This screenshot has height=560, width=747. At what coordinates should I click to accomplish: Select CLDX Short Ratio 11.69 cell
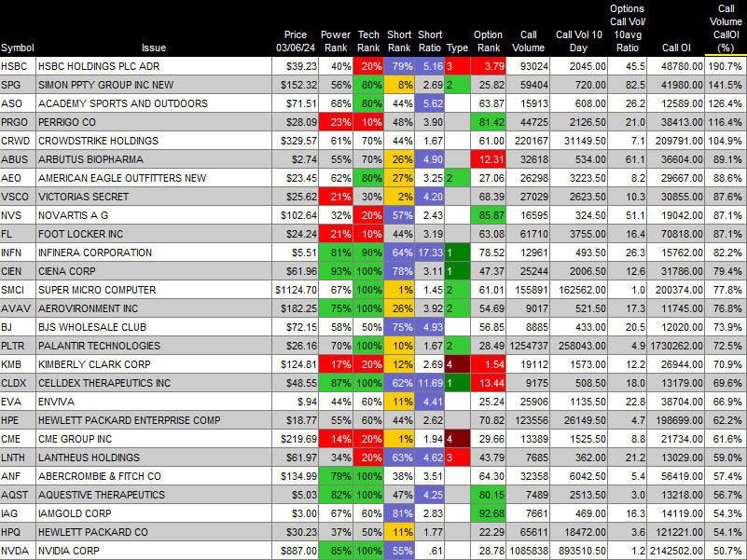(x=430, y=382)
